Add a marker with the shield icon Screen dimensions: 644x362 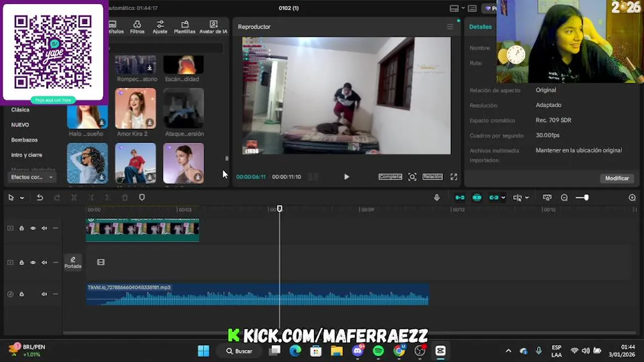pyautogui.click(x=142, y=198)
